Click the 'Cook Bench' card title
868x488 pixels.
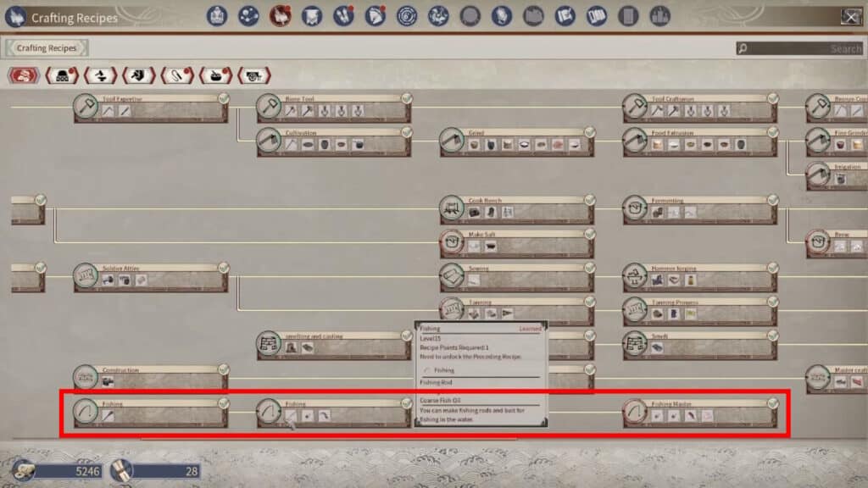point(485,200)
